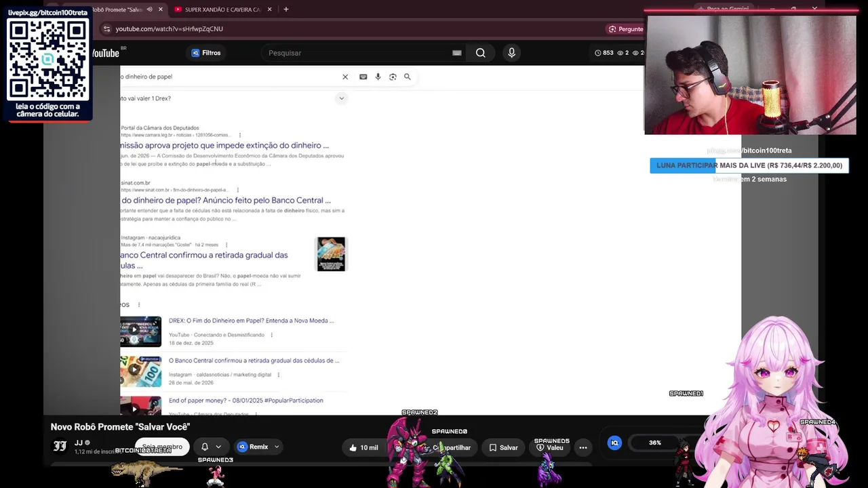Click the 36% progress bar

point(655,443)
